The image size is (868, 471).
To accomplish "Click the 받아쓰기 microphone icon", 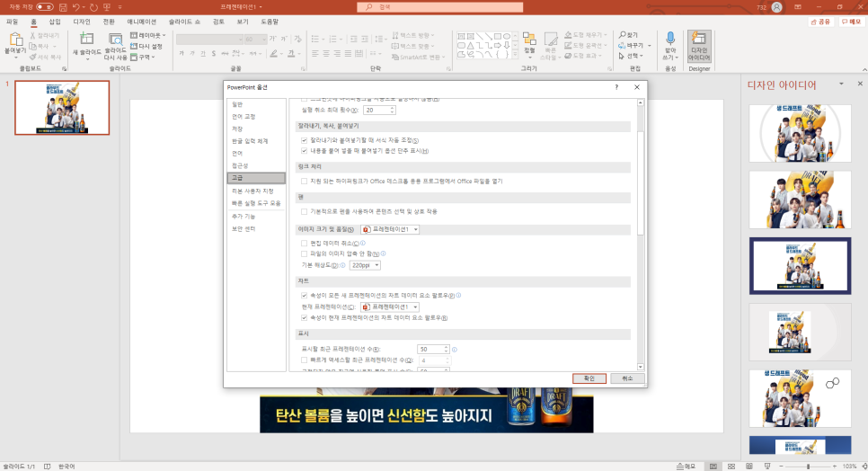I will pos(670,38).
